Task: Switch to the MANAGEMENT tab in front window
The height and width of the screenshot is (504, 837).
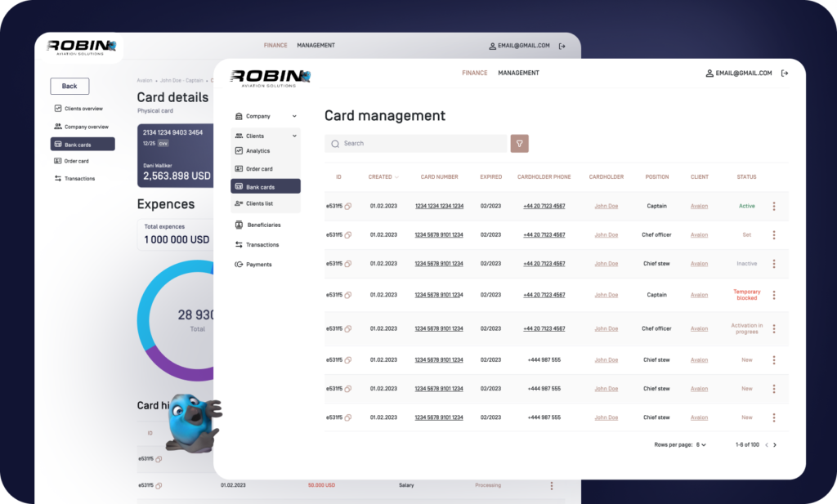Action: 518,73
